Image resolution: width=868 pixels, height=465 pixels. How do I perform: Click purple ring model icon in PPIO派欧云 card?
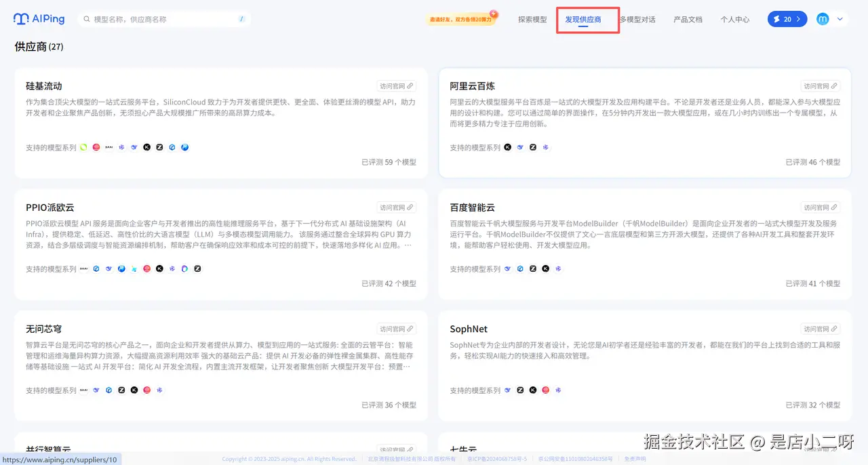click(184, 268)
